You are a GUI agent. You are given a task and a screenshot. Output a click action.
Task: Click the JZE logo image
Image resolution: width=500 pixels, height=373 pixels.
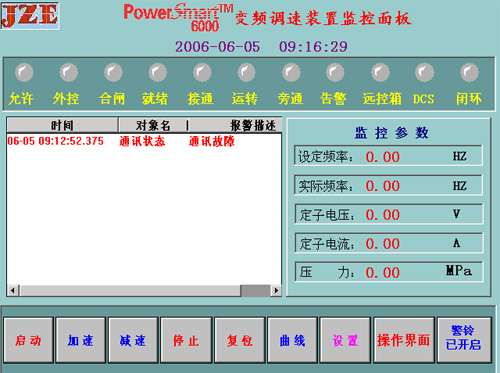pos(30,16)
